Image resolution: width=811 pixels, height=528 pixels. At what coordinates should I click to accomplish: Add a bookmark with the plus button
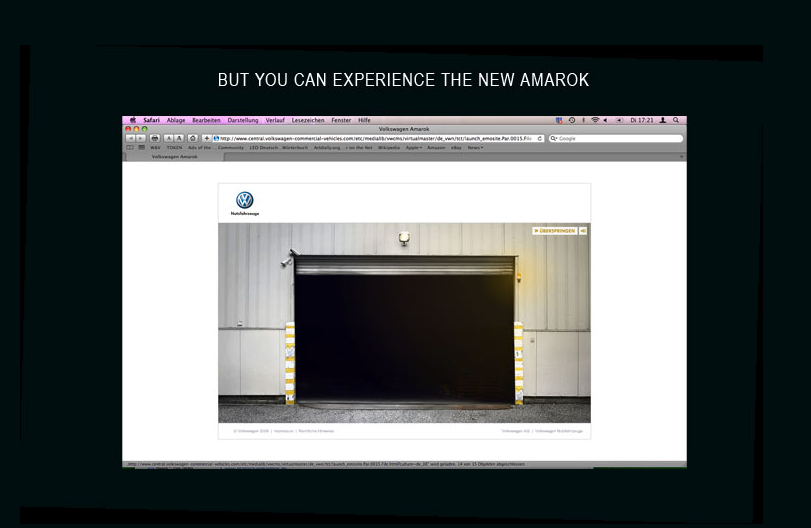point(206,139)
